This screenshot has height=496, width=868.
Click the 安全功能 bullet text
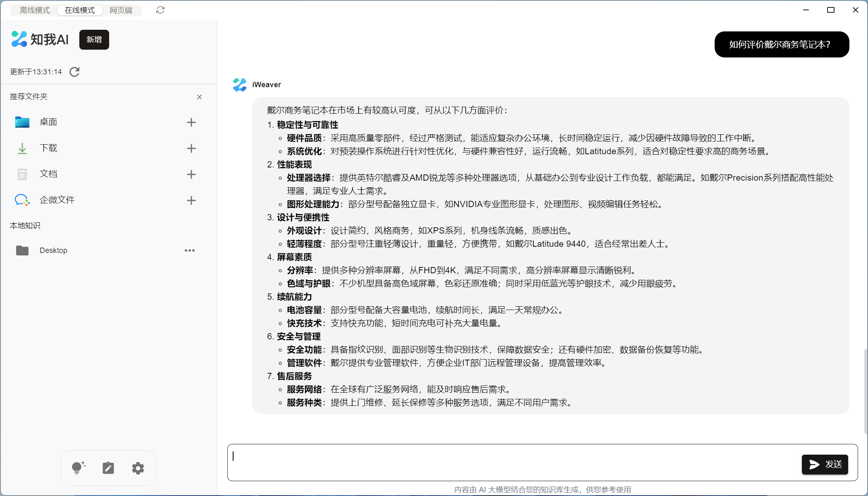click(x=497, y=350)
